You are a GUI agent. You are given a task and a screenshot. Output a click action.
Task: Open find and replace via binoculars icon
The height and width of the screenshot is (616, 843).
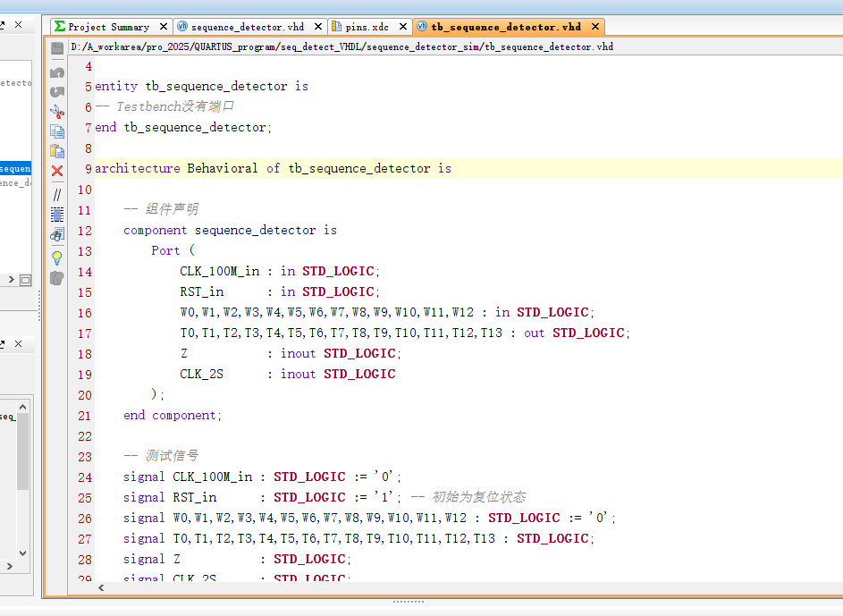click(57, 234)
